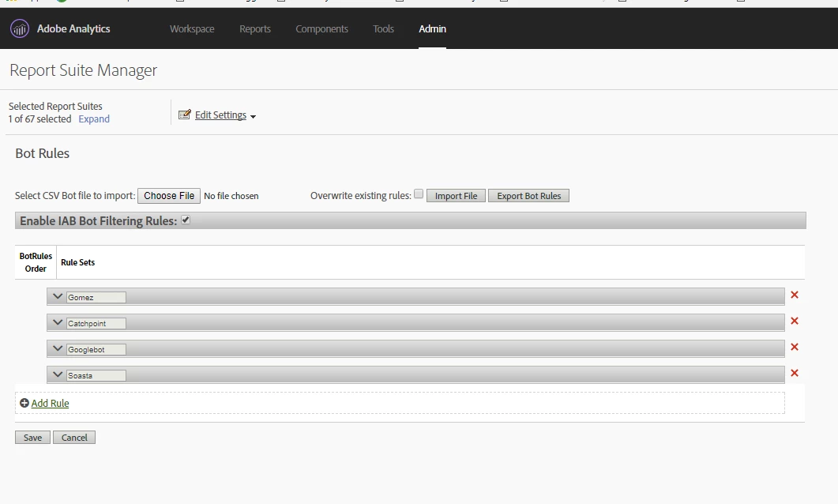Expand the Soasta rule set chevron
The height and width of the screenshot is (504, 838).
(x=58, y=374)
